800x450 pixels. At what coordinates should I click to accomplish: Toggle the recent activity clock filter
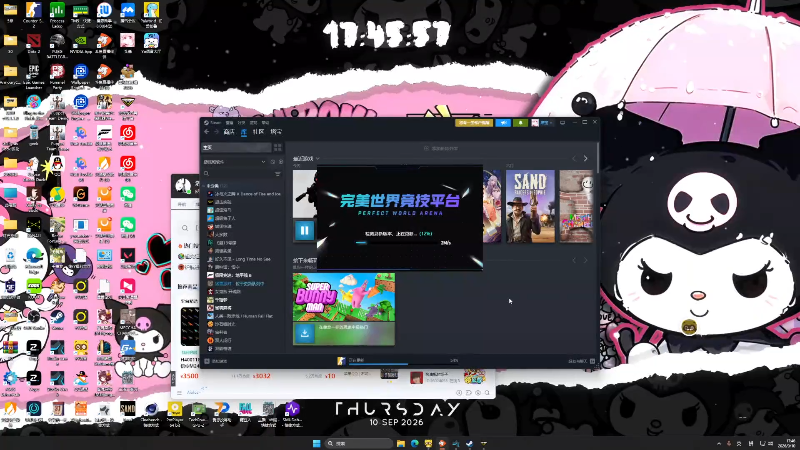[x=272, y=162]
